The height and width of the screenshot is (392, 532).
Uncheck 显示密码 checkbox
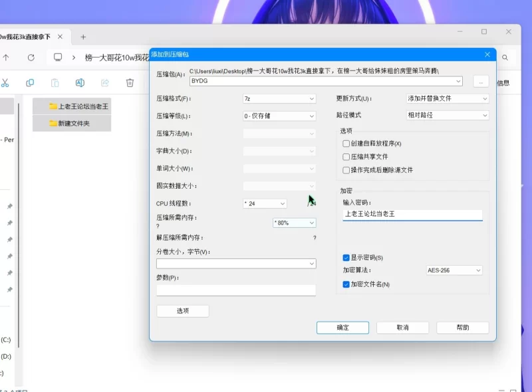pyautogui.click(x=346, y=258)
